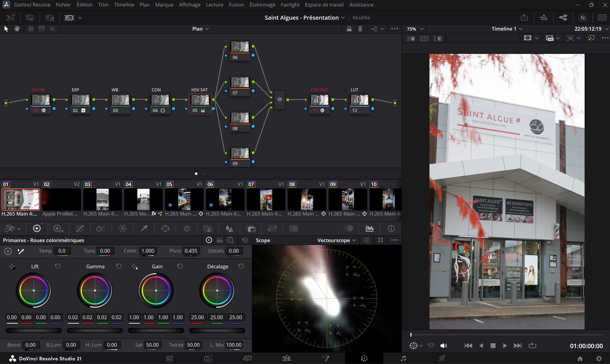Open the 3D stereoscopic palette
The height and width of the screenshot is (364, 610).
pos(294,229)
